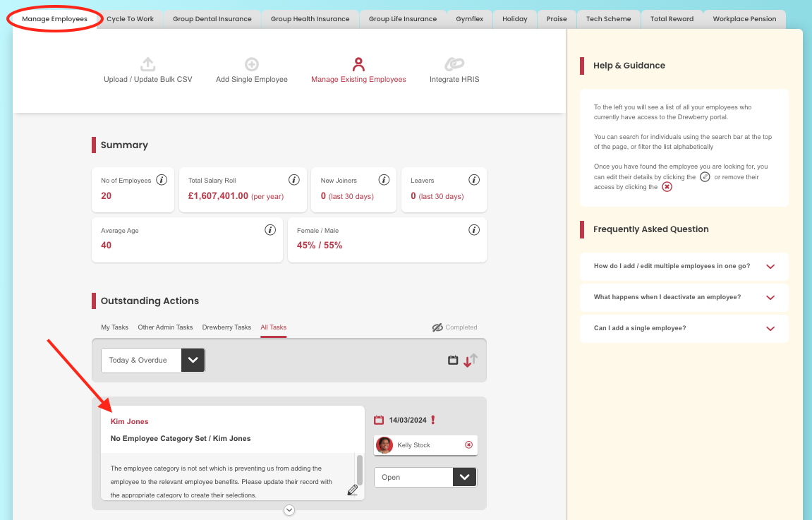Click the pencil edit icon on Kim Jones task
Screen dimensions: 812x520
tap(353, 490)
